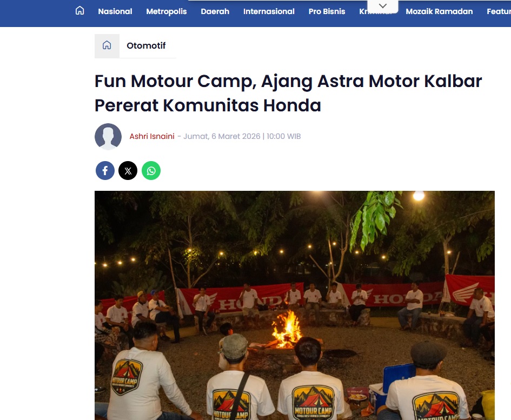Image resolution: width=511 pixels, height=420 pixels.
Task: Open the campfire article photo
Action: click(x=295, y=305)
